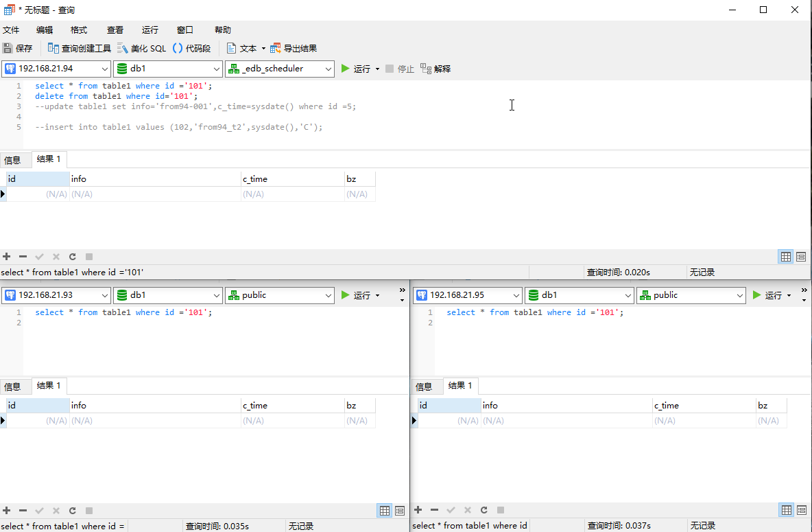Switch to Info (信息) tab in bottom-left pane
This screenshot has width=812, height=532.
coord(13,386)
